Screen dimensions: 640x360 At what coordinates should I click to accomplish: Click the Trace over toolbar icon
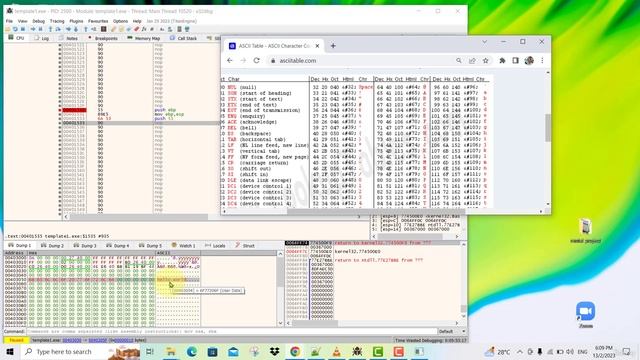coord(76,29)
